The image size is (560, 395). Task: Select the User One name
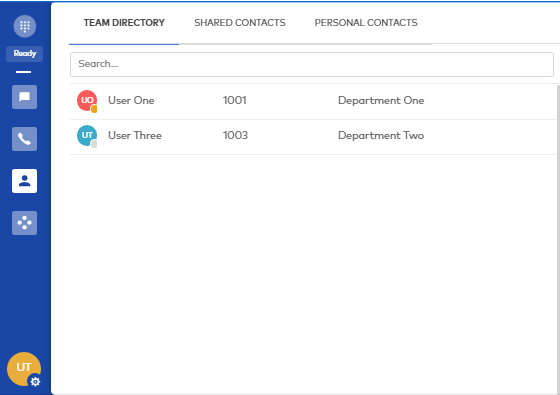(131, 100)
